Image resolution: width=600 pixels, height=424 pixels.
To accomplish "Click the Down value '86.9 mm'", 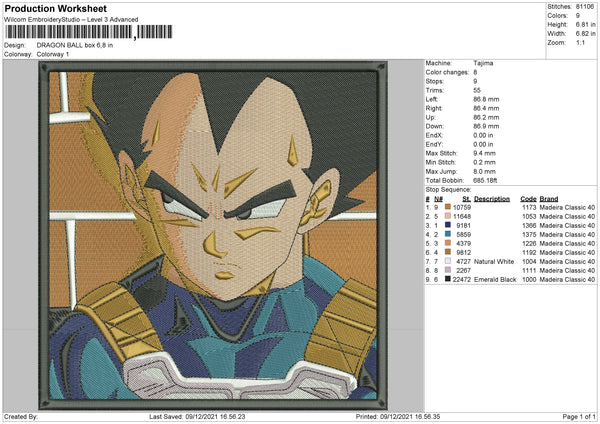I will coord(486,126).
